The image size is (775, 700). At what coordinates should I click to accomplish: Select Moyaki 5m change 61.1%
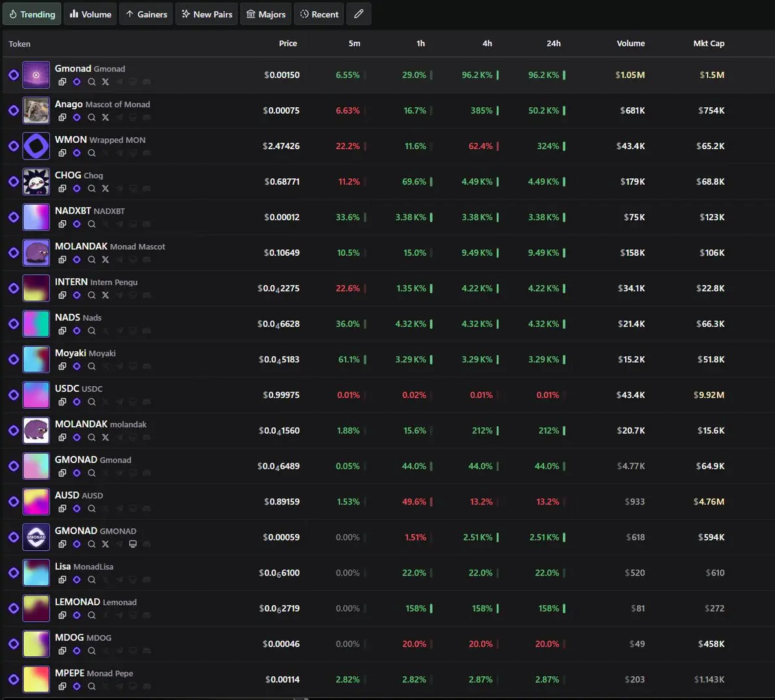(349, 360)
